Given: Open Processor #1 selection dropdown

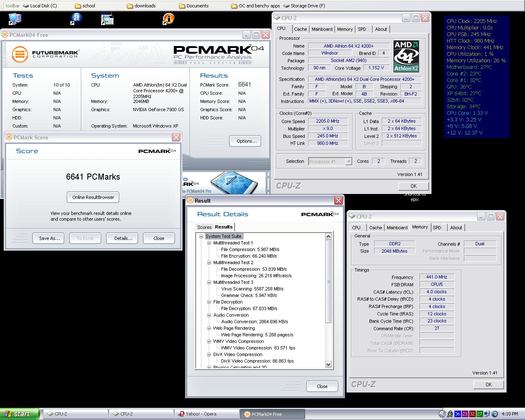Looking at the screenshot, I should click(x=348, y=162).
